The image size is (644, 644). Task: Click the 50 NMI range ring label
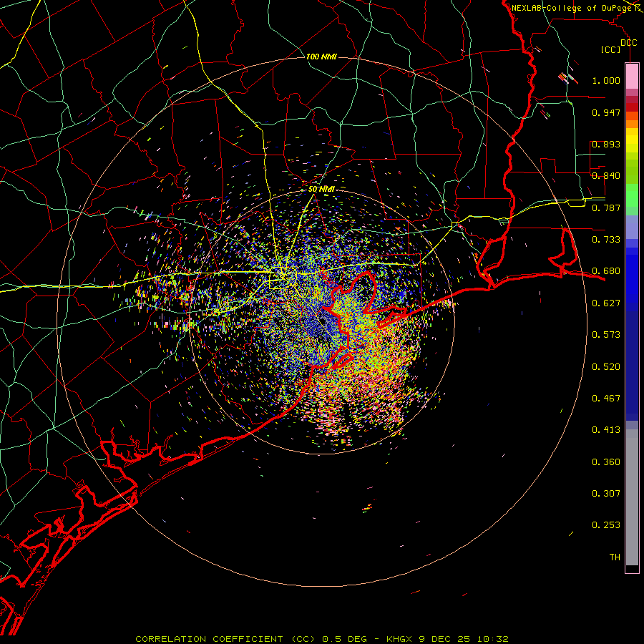point(321,189)
